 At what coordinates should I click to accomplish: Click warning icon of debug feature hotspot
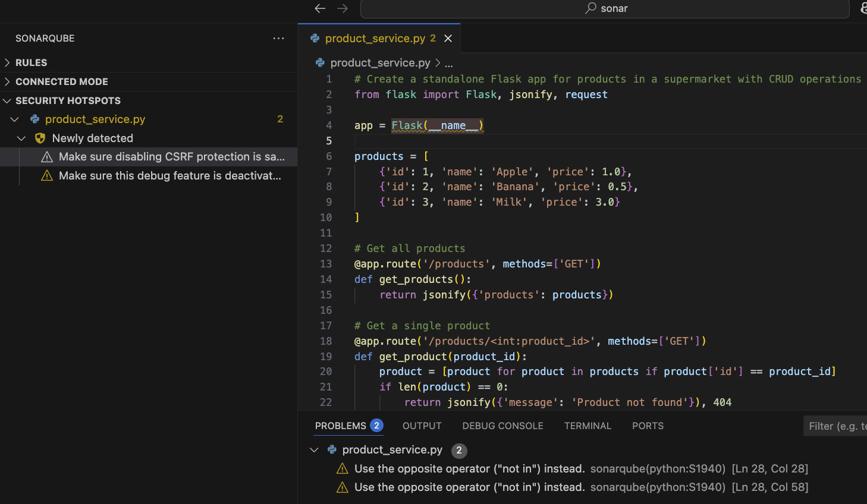[47, 176]
